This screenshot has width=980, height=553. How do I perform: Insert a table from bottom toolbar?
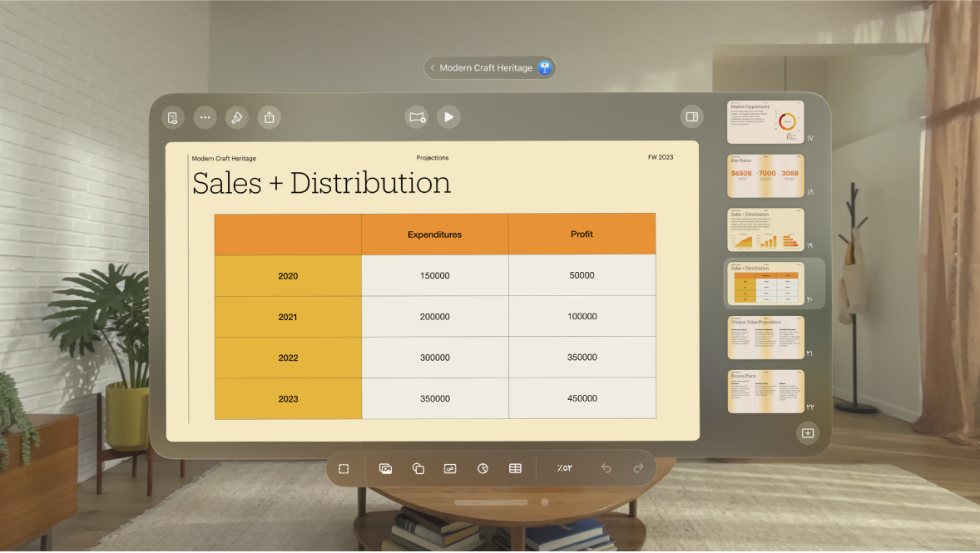(515, 469)
